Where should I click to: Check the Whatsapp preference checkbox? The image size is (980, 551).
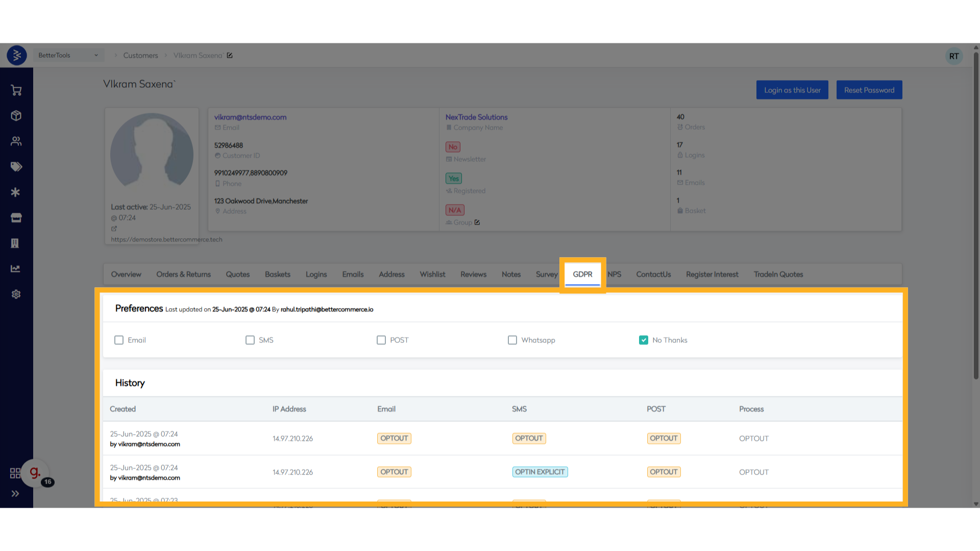(x=512, y=340)
